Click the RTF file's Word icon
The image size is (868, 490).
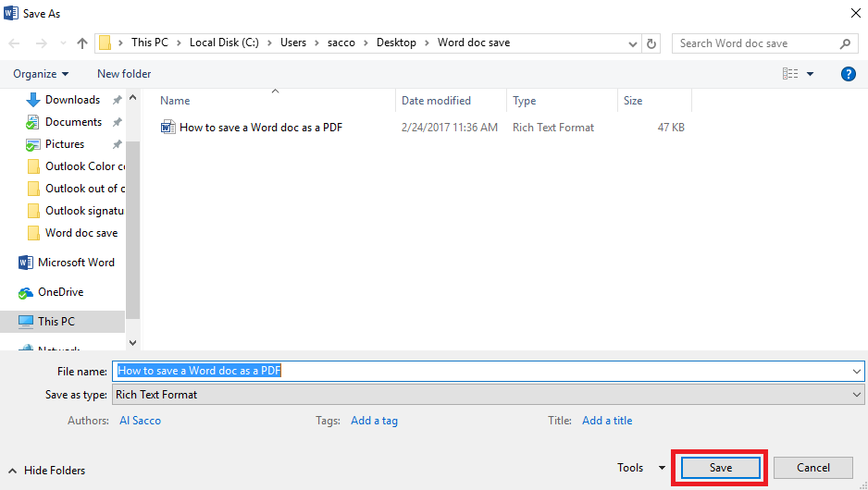(x=168, y=128)
